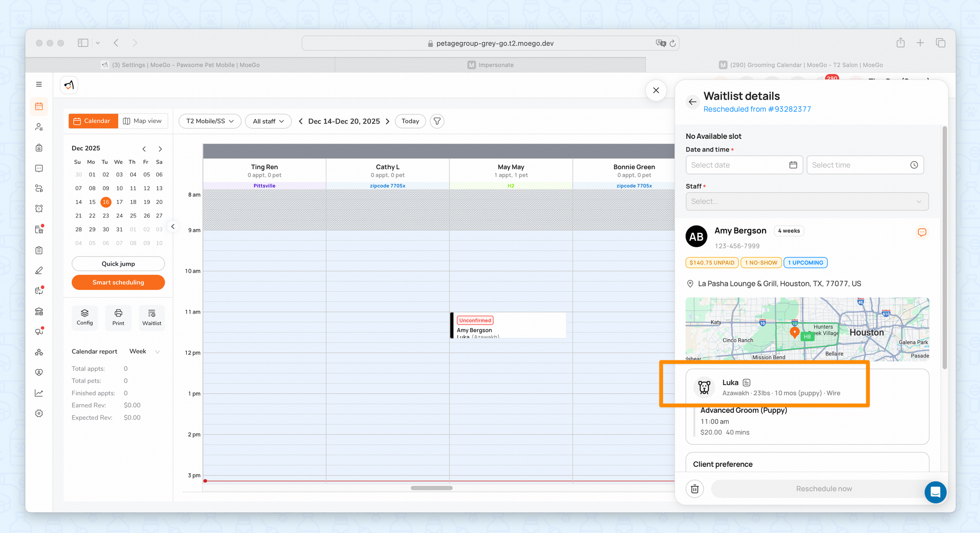The height and width of the screenshot is (533, 980).
Task: Open the Staff select dropdown
Action: click(x=807, y=202)
